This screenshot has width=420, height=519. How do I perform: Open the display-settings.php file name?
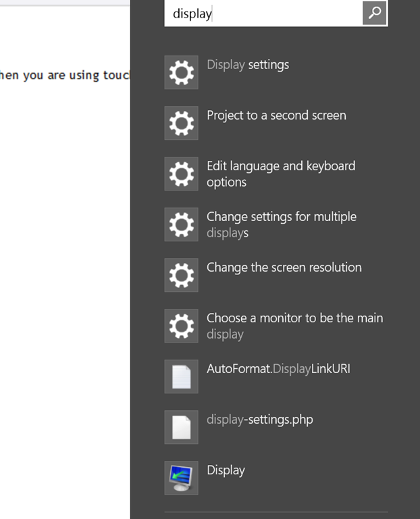pos(260,420)
